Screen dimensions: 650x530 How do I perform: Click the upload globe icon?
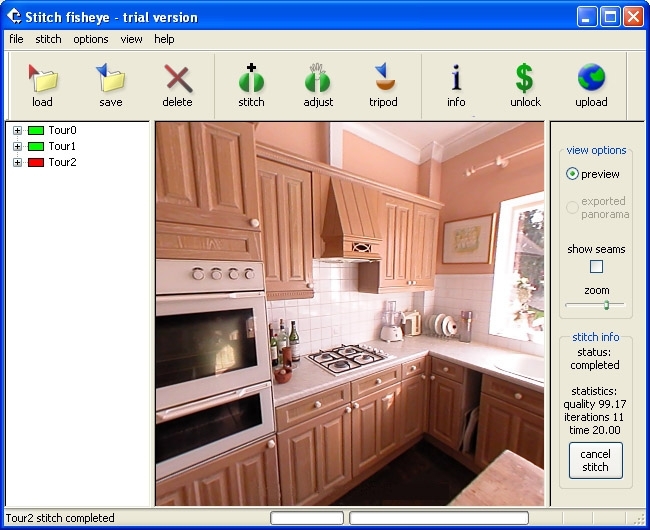click(x=591, y=77)
